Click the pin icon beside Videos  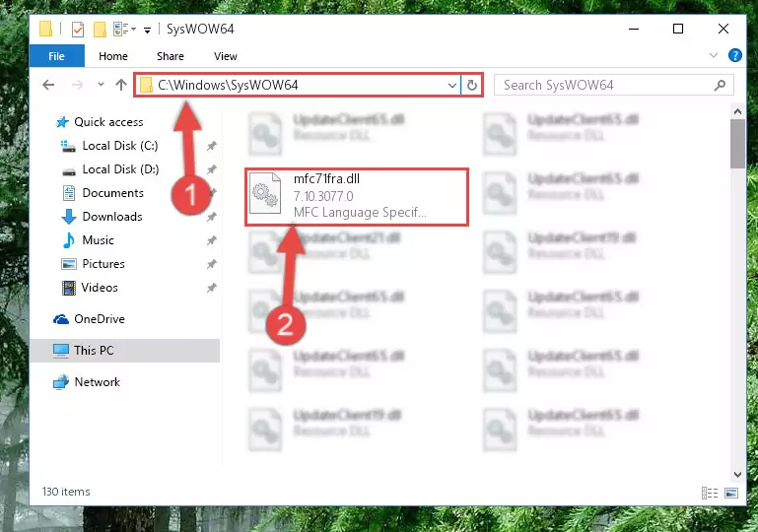[211, 288]
